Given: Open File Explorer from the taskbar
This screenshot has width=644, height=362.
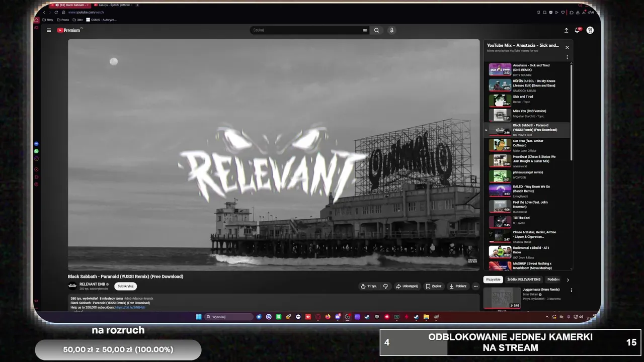Looking at the screenshot, I should pos(426,317).
